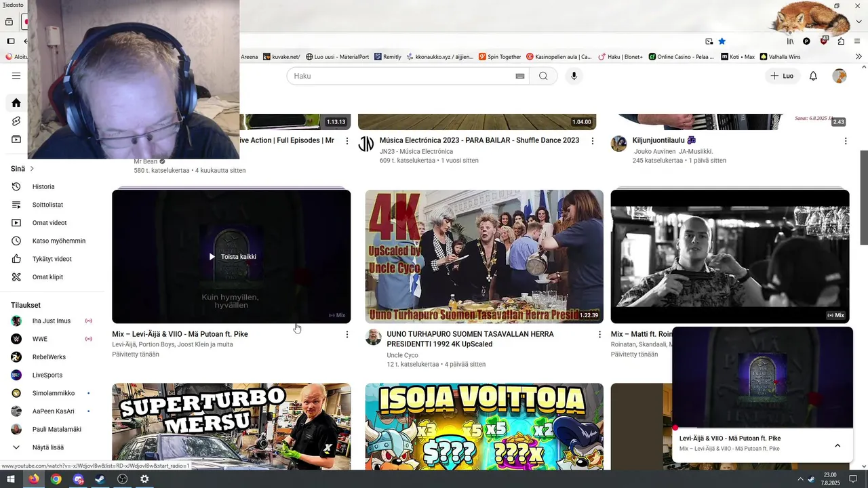The image size is (868, 488).
Task: Click the page vertical scrollbar thumb
Action: (864, 197)
